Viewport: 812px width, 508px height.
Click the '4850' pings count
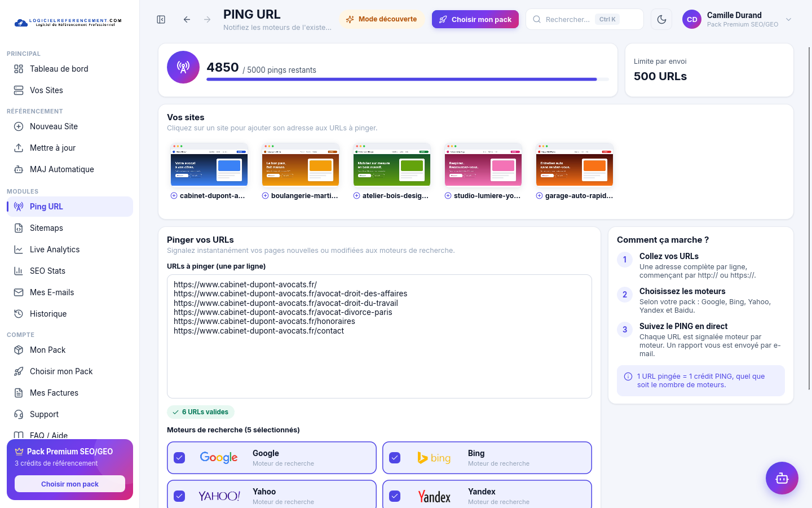click(223, 67)
